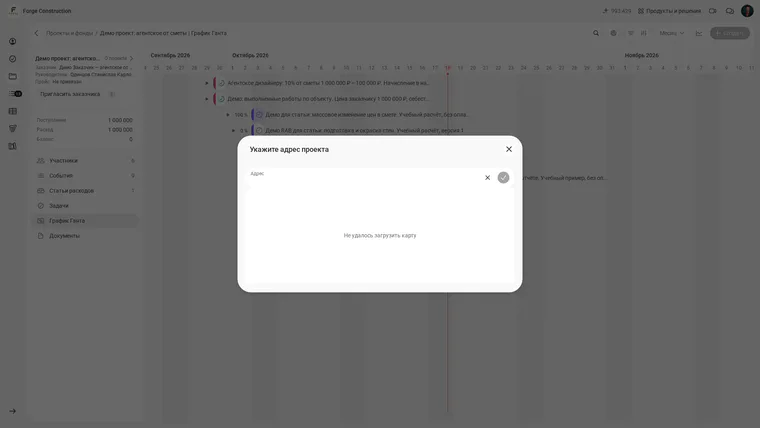The width and height of the screenshot is (760, 428).
Task: Open the profile icon in the left sidebar
Action: (x=13, y=42)
